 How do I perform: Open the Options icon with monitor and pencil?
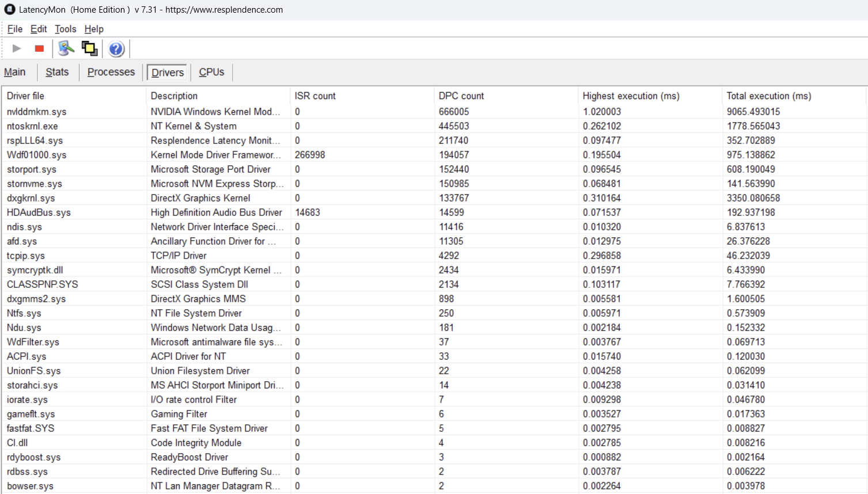click(66, 49)
